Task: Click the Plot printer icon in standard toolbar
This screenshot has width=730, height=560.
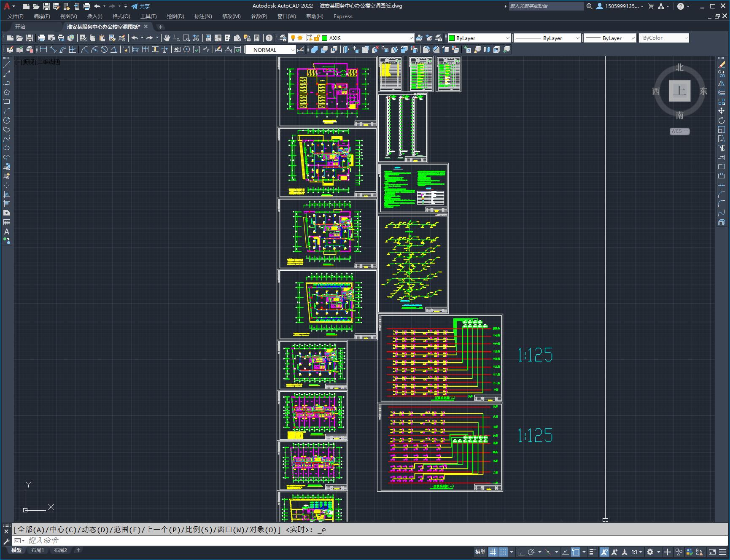Action: (x=42, y=38)
